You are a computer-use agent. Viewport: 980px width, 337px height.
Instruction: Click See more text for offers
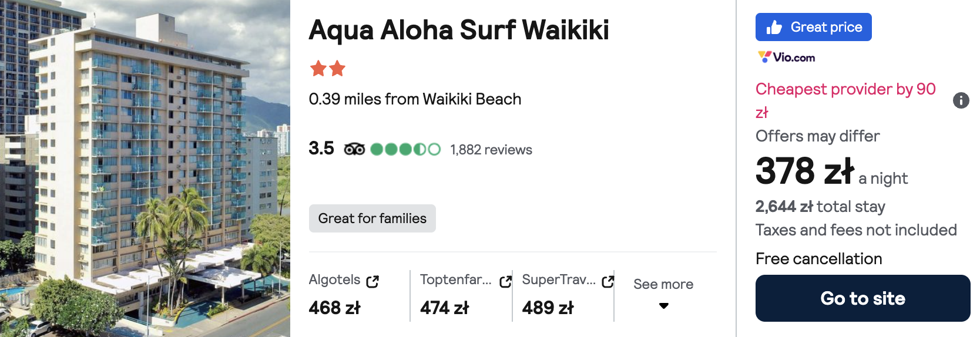click(663, 284)
